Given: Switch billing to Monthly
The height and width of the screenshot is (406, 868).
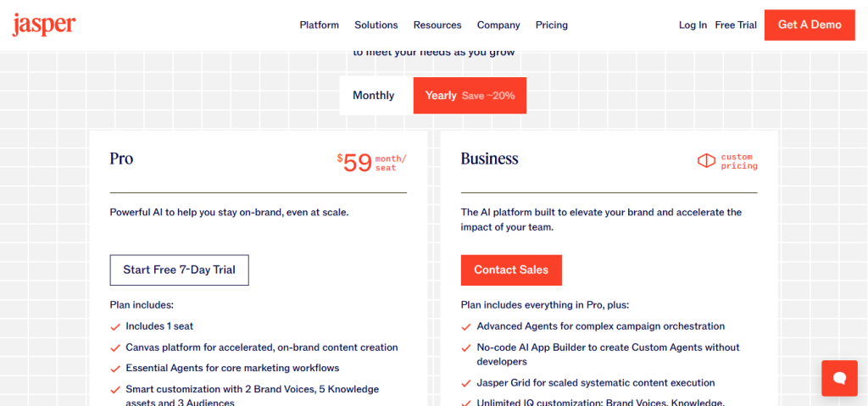Looking at the screenshot, I should point(374,96).
